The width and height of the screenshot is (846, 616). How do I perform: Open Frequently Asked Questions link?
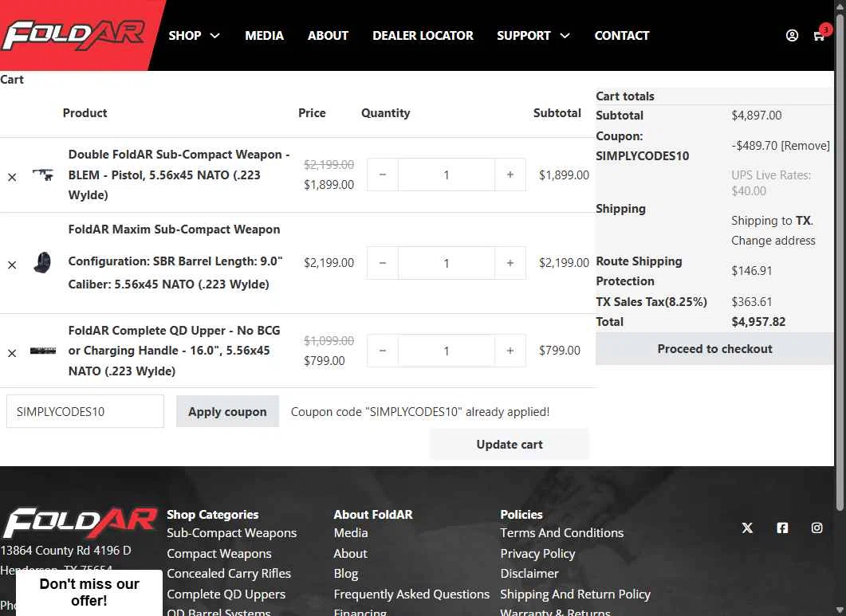pyautogui.click(x=411, y=594)
